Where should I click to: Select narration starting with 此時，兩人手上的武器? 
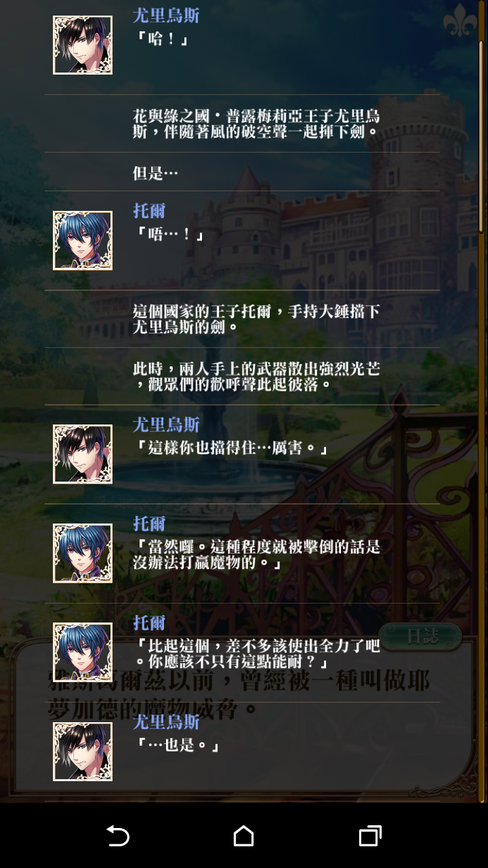point(256,376)
